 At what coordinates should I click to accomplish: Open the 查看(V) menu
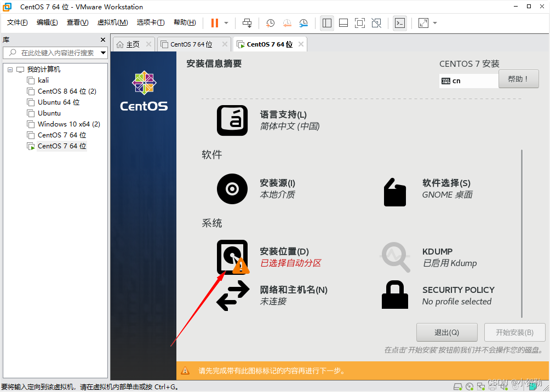78,22
